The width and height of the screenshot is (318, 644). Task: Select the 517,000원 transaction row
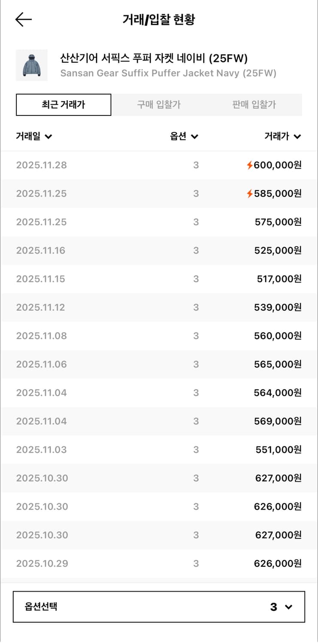(159, 279)
